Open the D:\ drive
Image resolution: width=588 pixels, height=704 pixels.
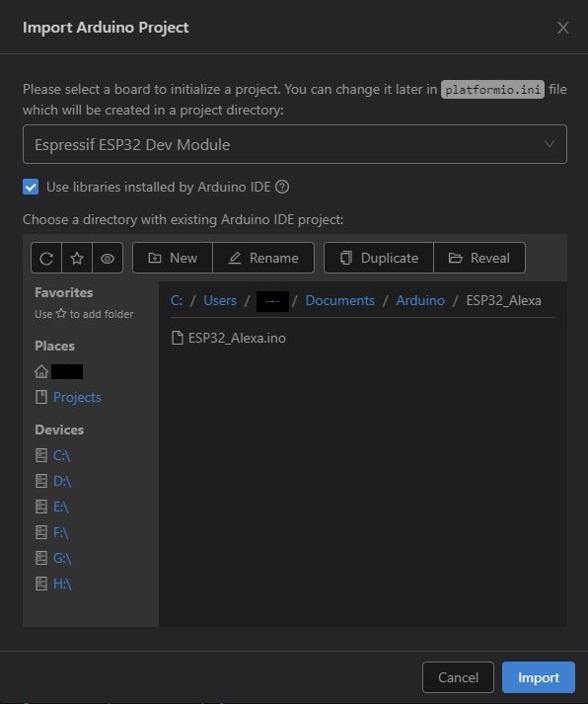(53, 481)
